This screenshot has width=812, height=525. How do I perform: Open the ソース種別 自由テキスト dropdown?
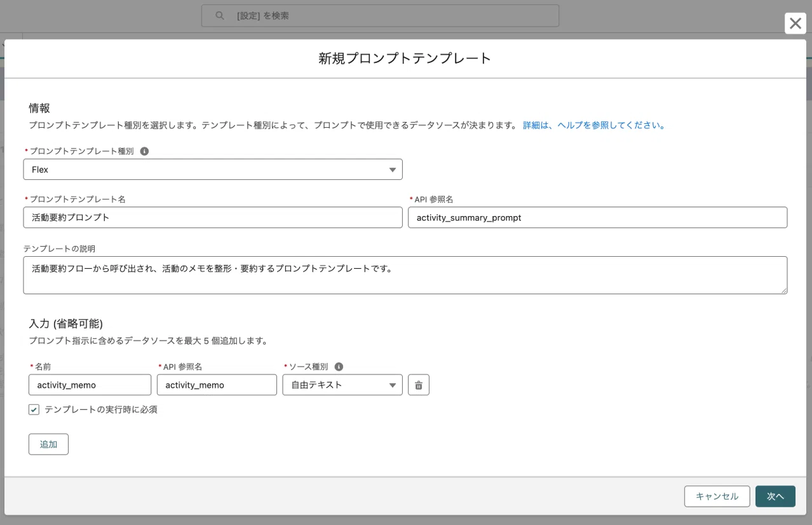pos(342,385)
